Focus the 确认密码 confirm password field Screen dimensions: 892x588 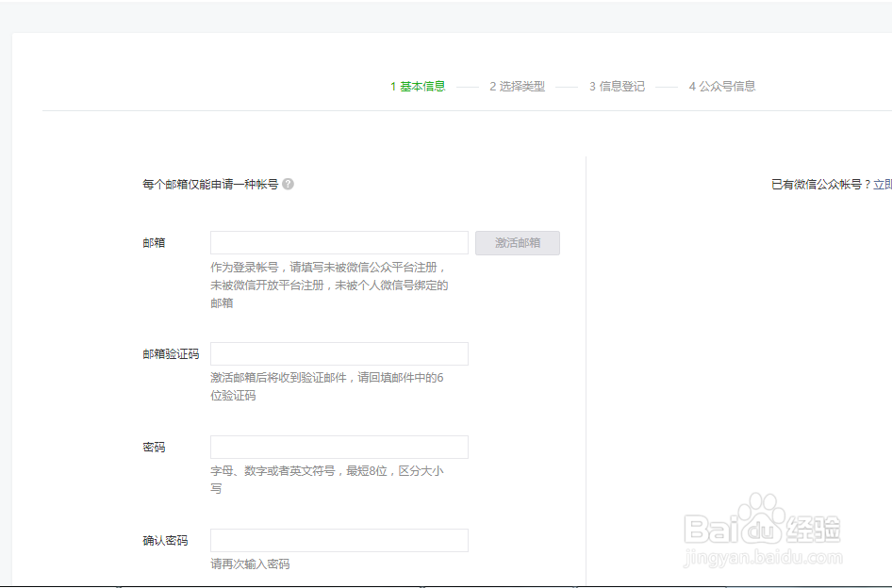[339, 540]
